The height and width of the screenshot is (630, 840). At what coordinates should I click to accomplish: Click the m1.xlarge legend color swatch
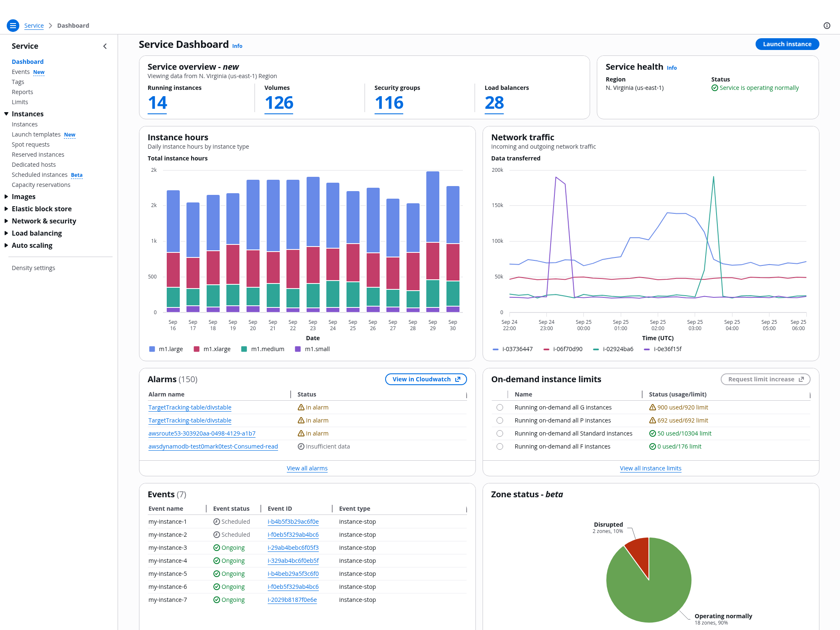(196, 349)
